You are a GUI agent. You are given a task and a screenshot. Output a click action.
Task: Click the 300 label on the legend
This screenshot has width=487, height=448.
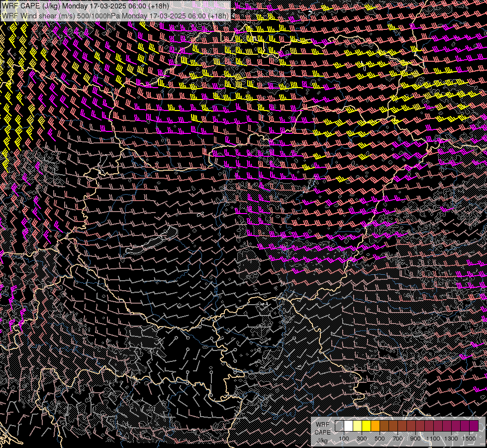pyautogui.click(x=362, y=439)
